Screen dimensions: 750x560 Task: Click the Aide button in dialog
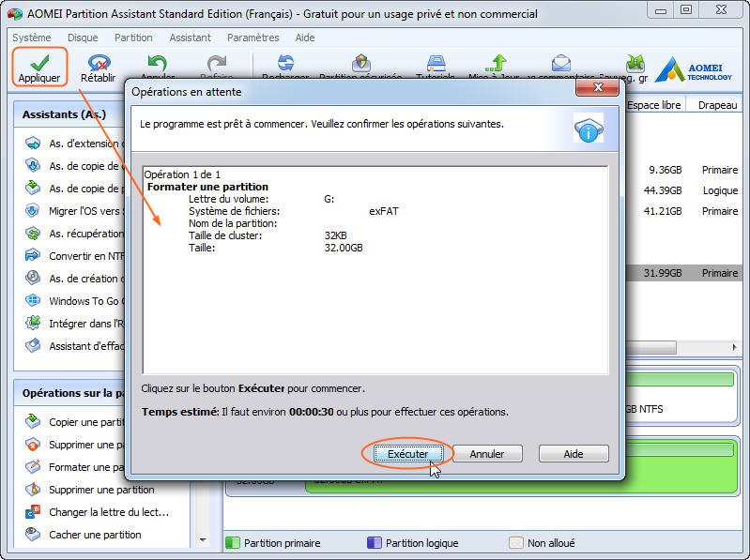tap(574, 454)
